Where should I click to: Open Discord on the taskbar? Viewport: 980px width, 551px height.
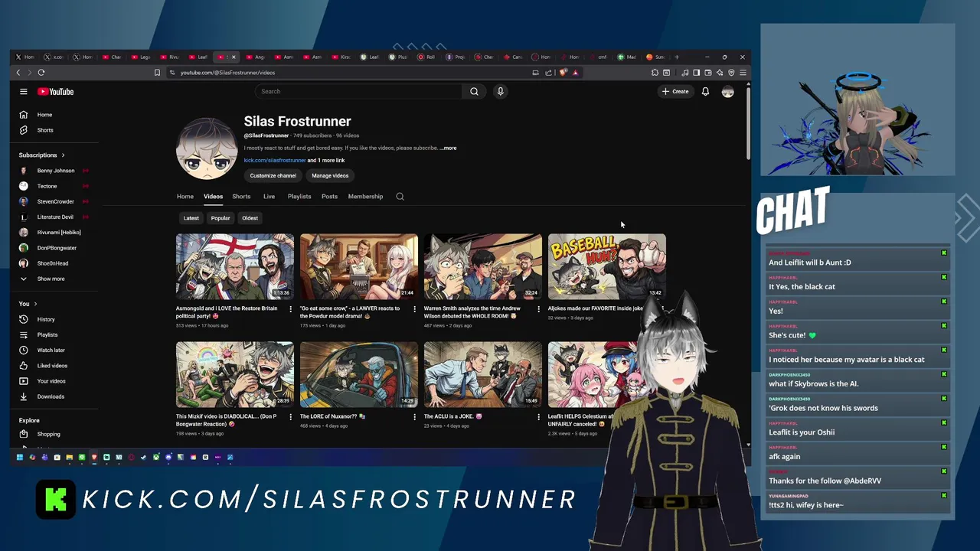(168, 458)
